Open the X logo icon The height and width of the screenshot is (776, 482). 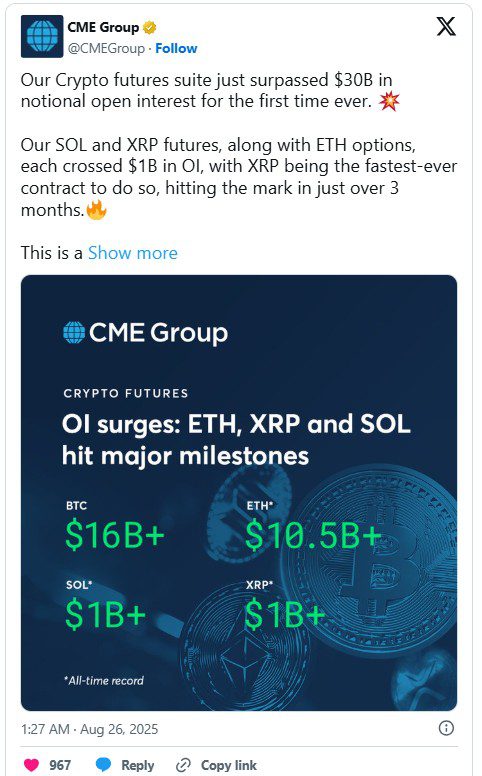click(446, 26)
